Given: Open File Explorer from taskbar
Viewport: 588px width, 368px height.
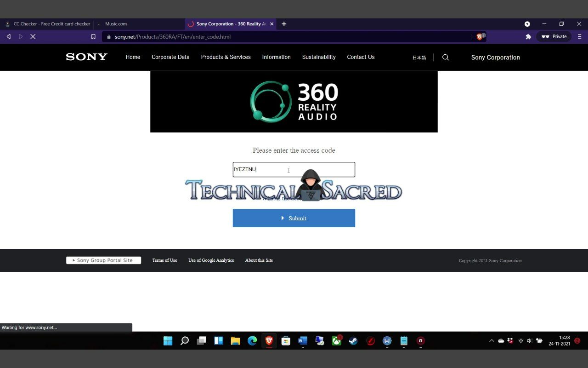Looking at the screenshot, I should tap(235, 341).
